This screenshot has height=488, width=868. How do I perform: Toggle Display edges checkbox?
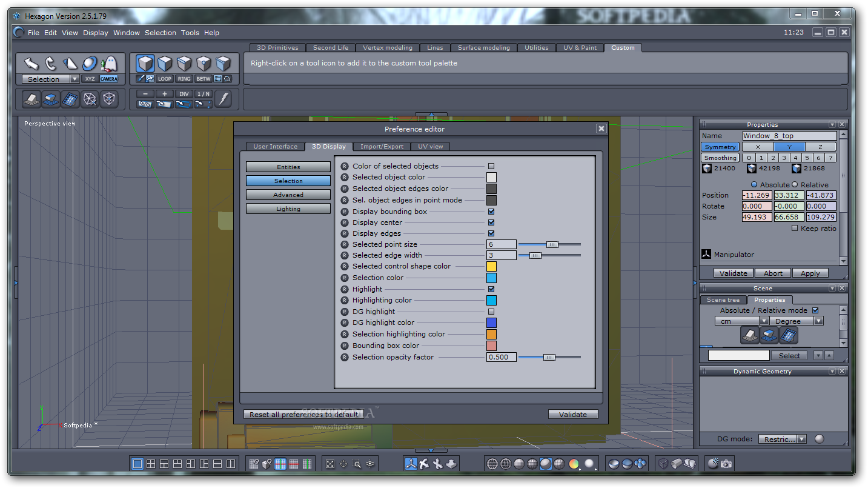(x=491, y=233)
